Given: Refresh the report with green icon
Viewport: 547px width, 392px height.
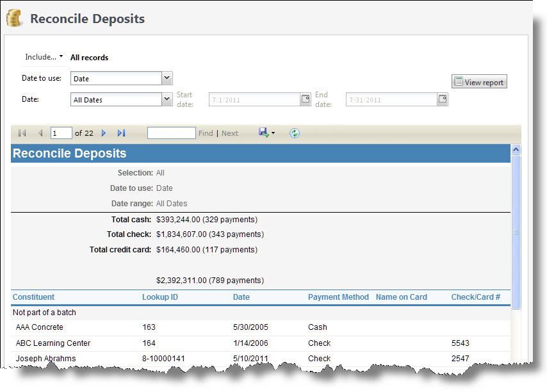Looking at the screenshot, I should 294,133.
